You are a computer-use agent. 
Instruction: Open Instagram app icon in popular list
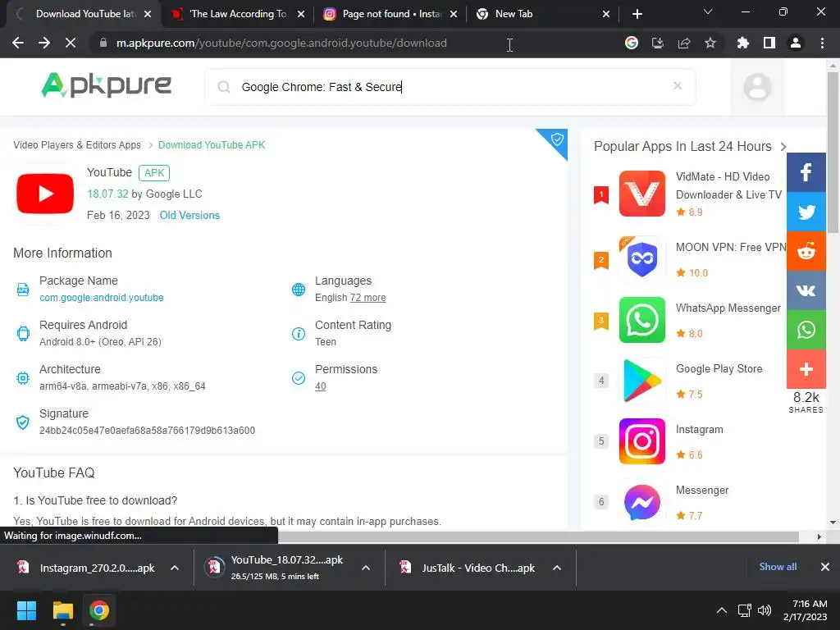641,441
